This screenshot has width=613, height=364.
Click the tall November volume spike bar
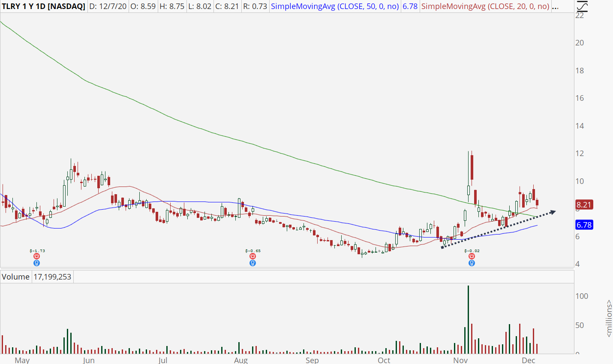pyautogui.click(x=468, y=319)
